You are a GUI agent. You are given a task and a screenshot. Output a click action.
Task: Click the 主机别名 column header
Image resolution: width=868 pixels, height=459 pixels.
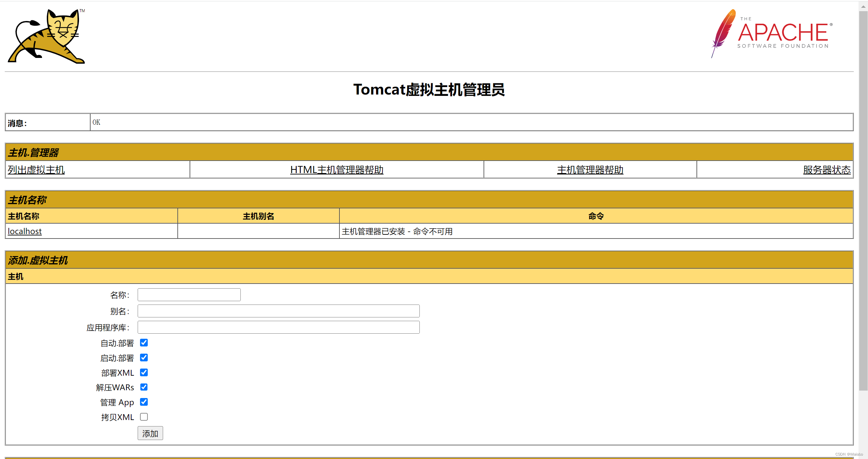coord(258,216)
